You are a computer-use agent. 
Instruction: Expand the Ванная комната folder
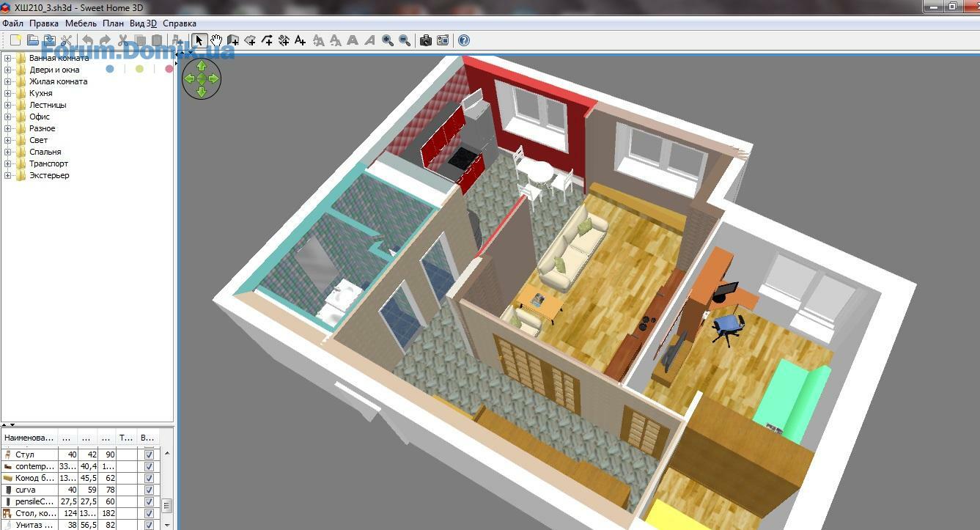point(8,58)
